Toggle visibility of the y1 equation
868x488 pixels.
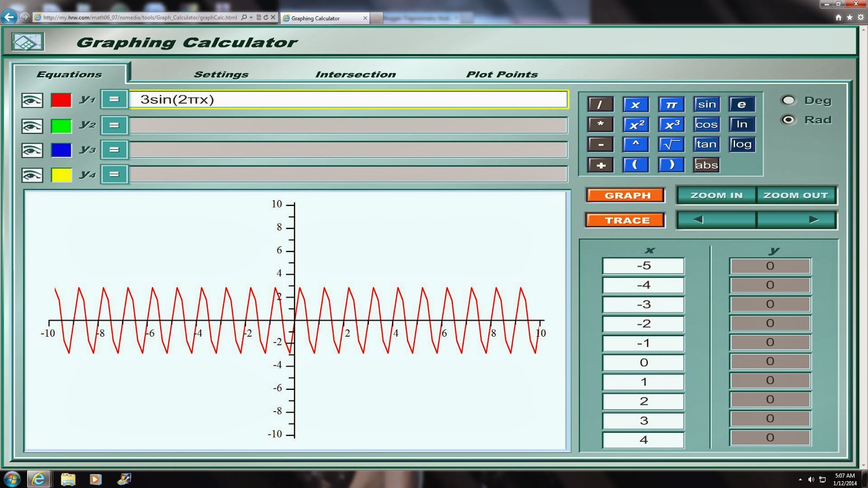coord(32,100)
